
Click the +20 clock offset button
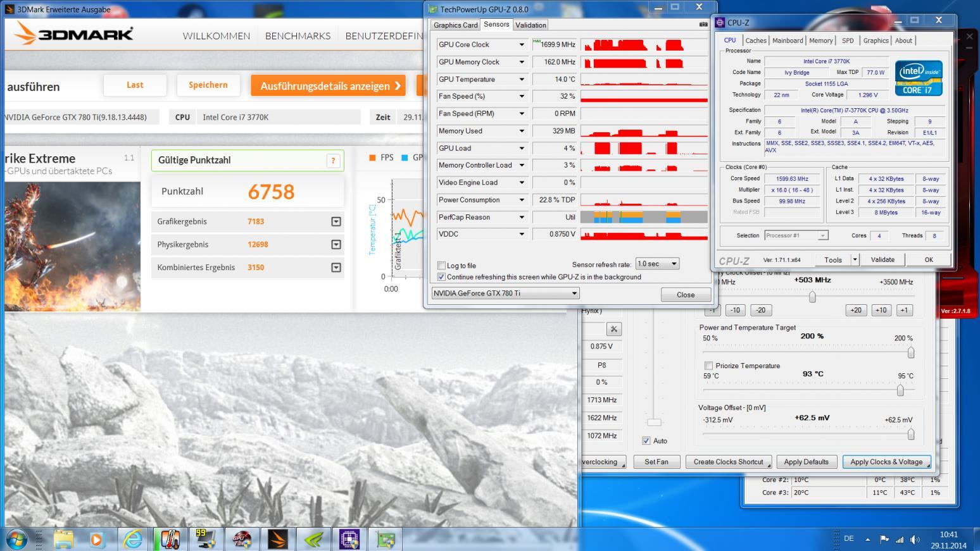pos(856,310)
